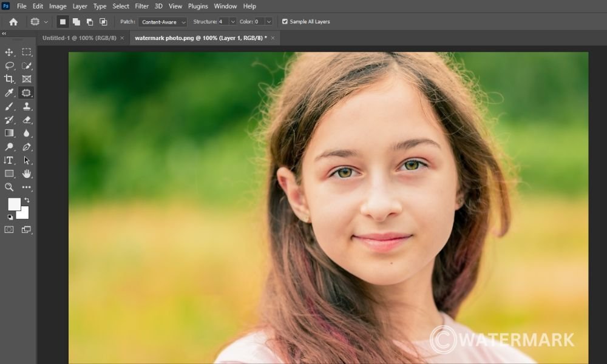Select the Hand tool
This screenshot has width=607, height=364.
coord(26,174)
